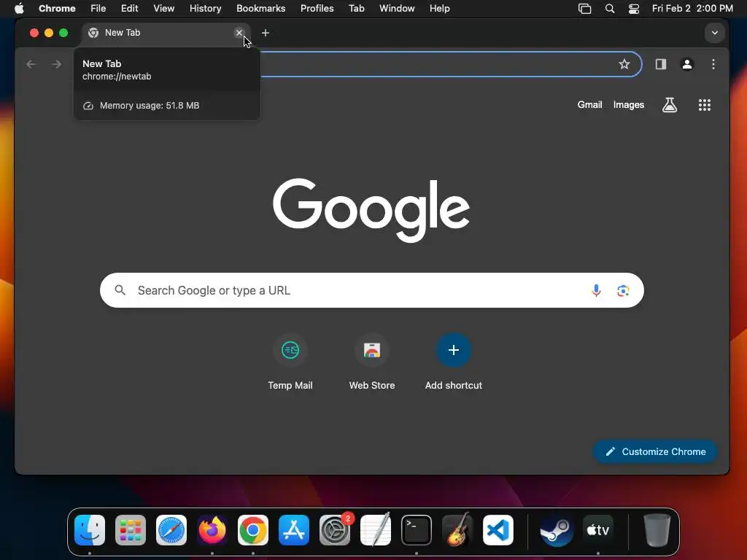The image size is (747, 560).
Task: Open the Temp Mail shortcut
Action: coord(290,362)
